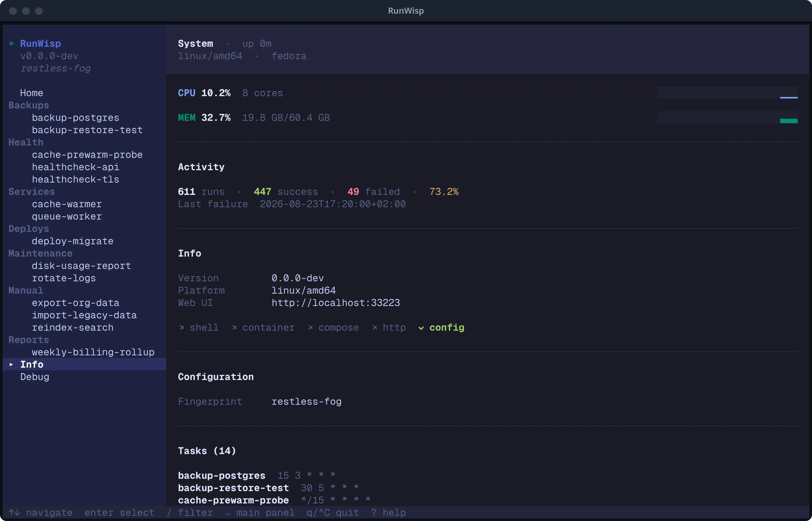The width and height of the screenshot is (812, 521).
Task: Click the CPU 10.2% value
Action: point(216,93)
